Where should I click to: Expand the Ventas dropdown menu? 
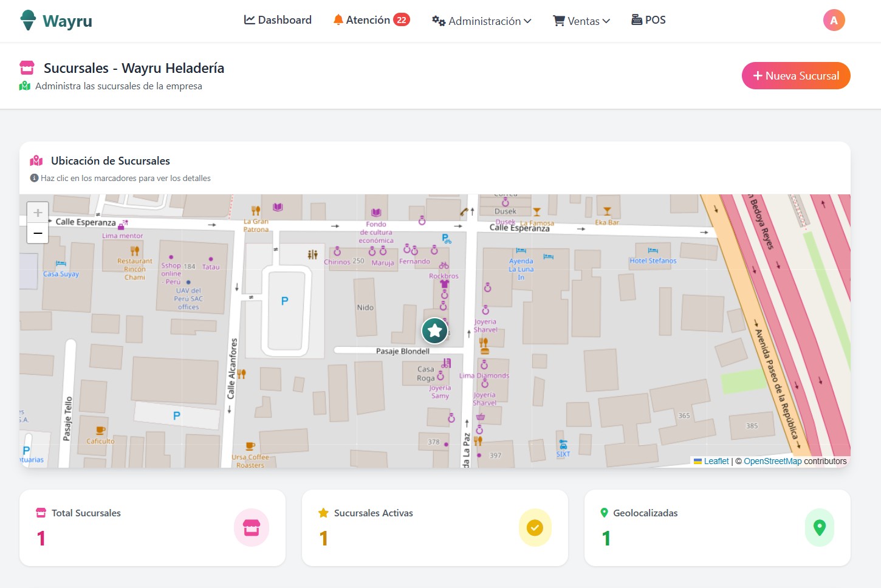(x=581, y=21)
